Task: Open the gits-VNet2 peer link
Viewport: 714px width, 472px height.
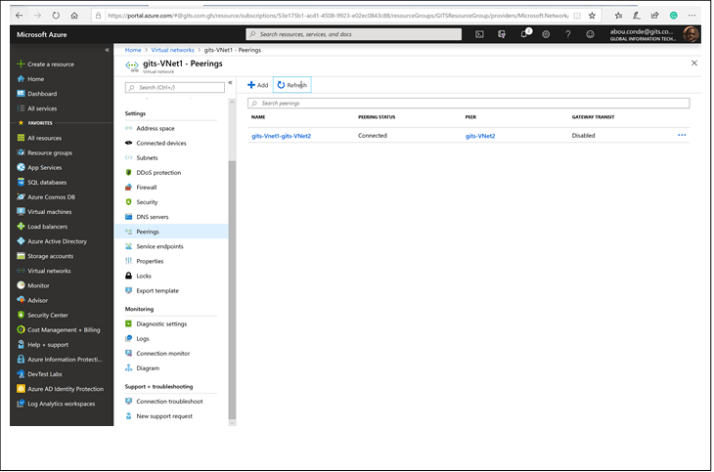Action: [x=480, y=136]
